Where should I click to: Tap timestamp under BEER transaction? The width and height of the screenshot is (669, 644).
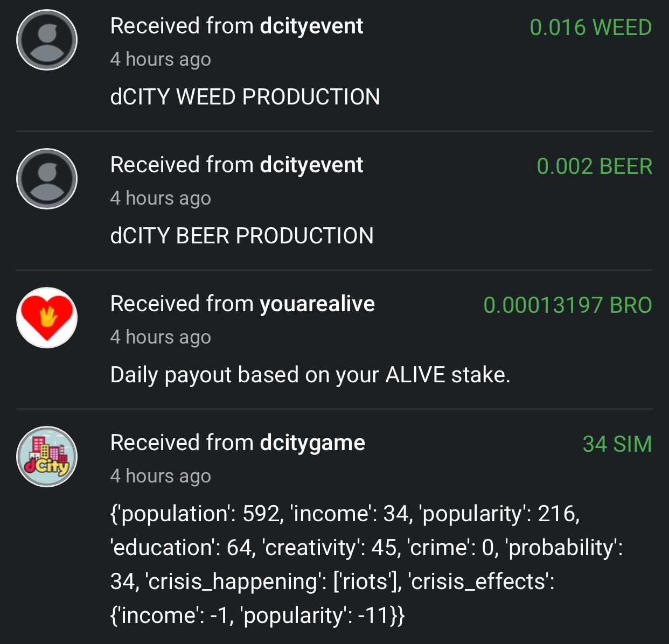click(x=161, y=198)
